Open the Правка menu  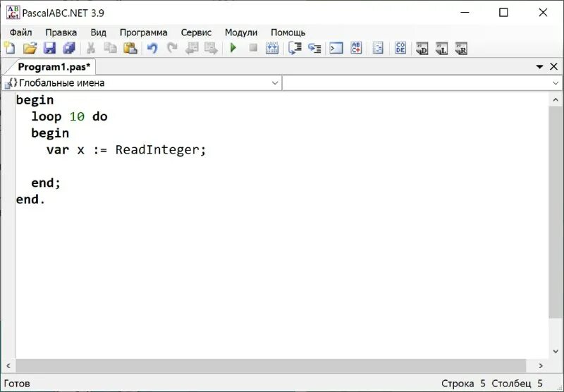[x=61, y=32]
